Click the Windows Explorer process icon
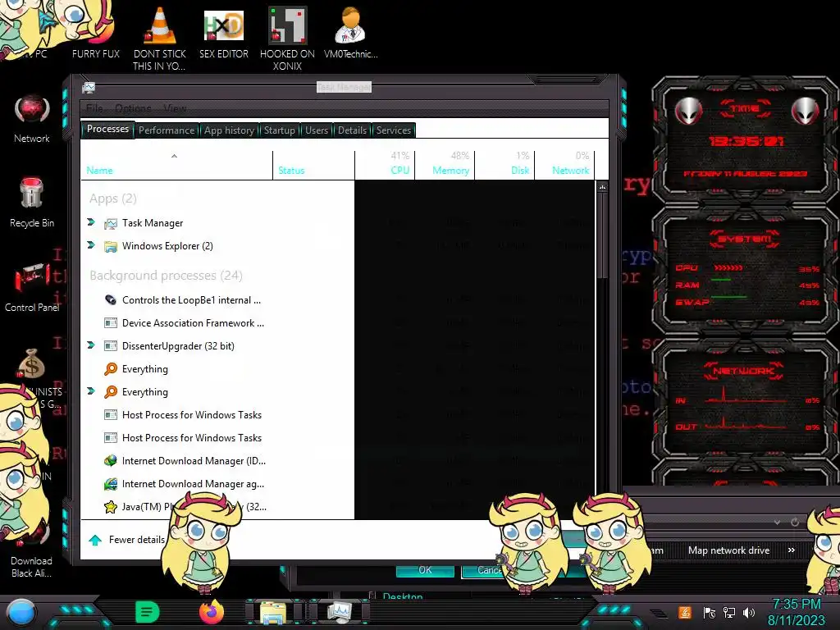 (x=111, y=246)
